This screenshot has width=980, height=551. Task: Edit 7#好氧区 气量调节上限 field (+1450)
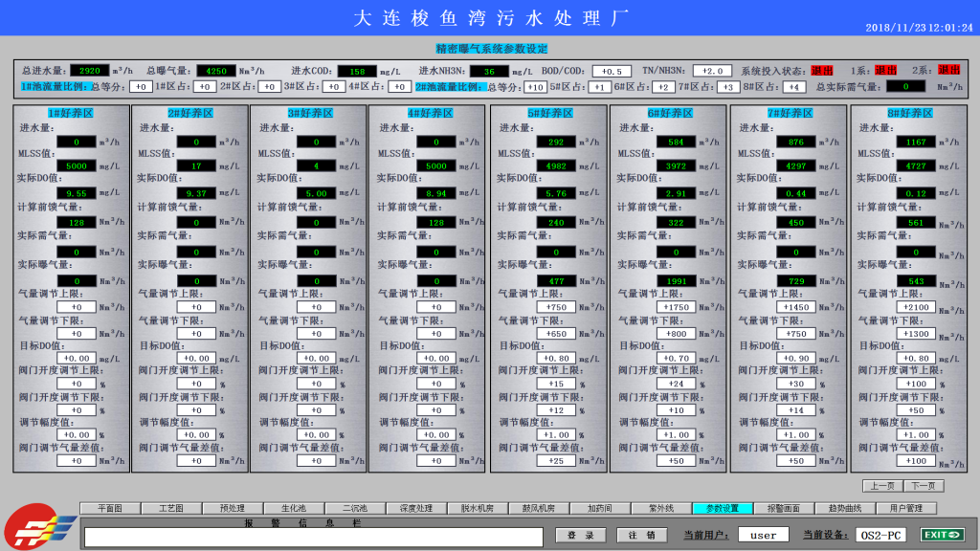796,307
